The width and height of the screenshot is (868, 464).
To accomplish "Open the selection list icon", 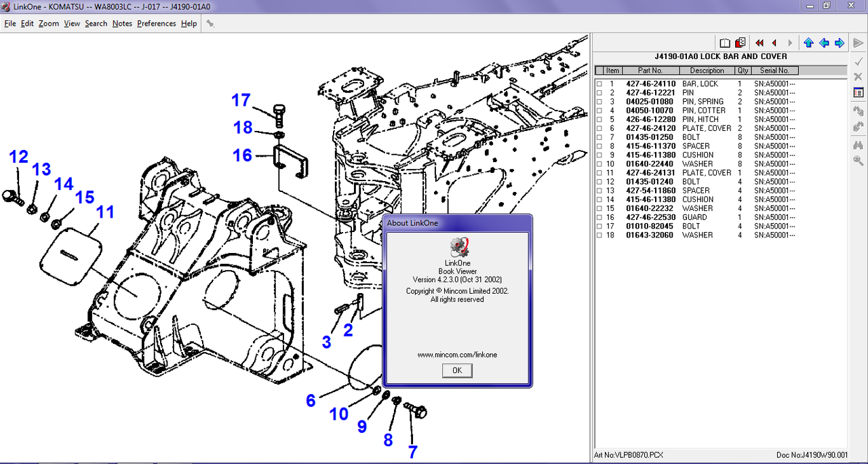I will pyautogui.click(x=859, y=92).
